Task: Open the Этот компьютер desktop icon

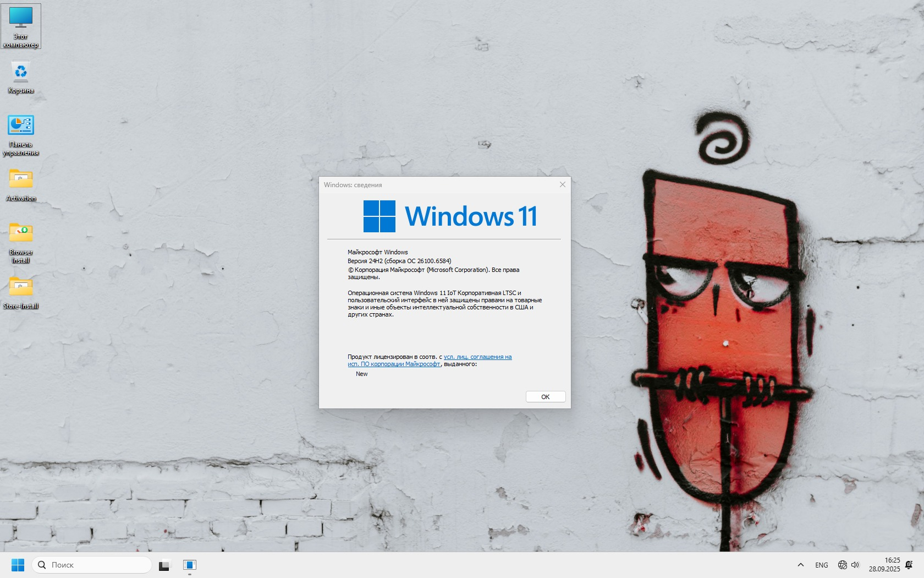Action: (x=21, y=26)
